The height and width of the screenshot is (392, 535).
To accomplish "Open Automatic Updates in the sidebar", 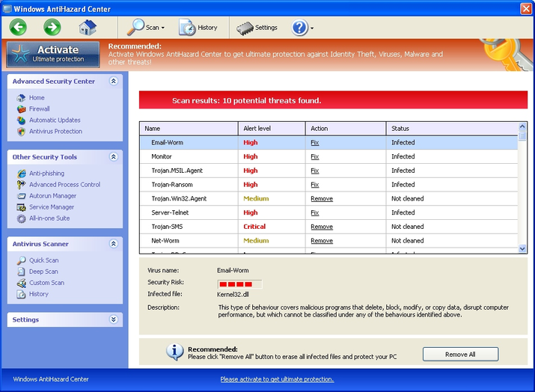I will [x=54, y=120].
